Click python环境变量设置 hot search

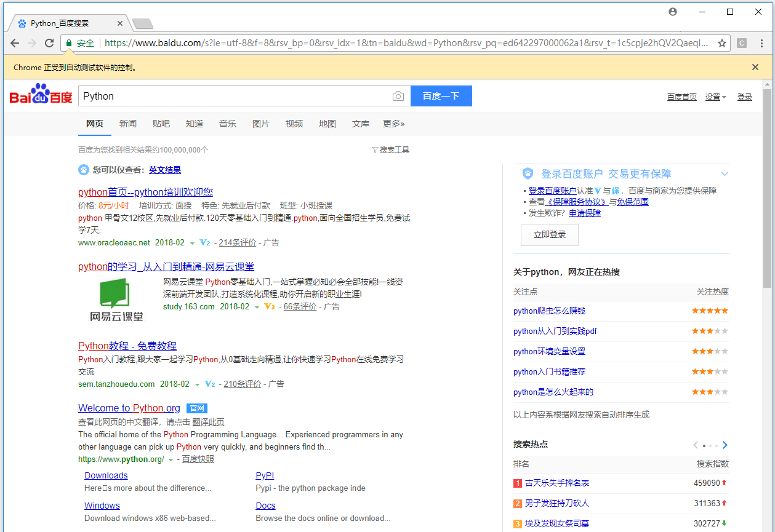(549, 351)
